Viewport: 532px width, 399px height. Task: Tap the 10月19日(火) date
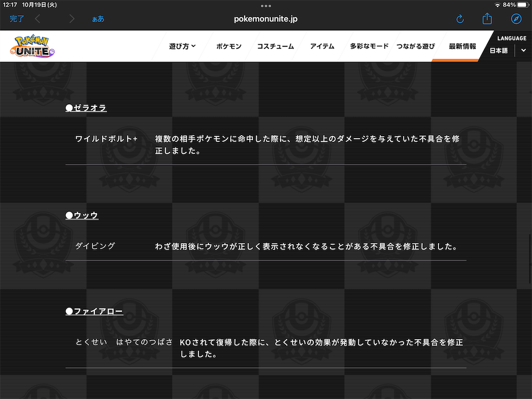pos(39,5)
